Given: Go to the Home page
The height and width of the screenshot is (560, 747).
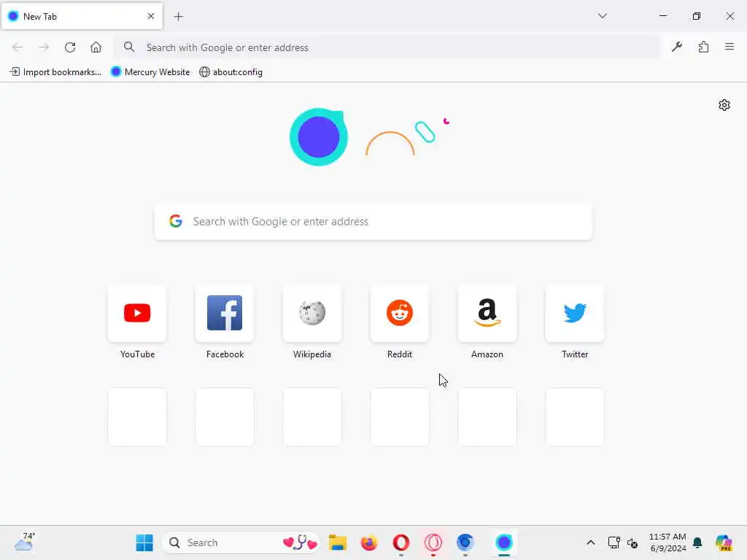Looking at the screenshot, I should (x=96, y=47).
